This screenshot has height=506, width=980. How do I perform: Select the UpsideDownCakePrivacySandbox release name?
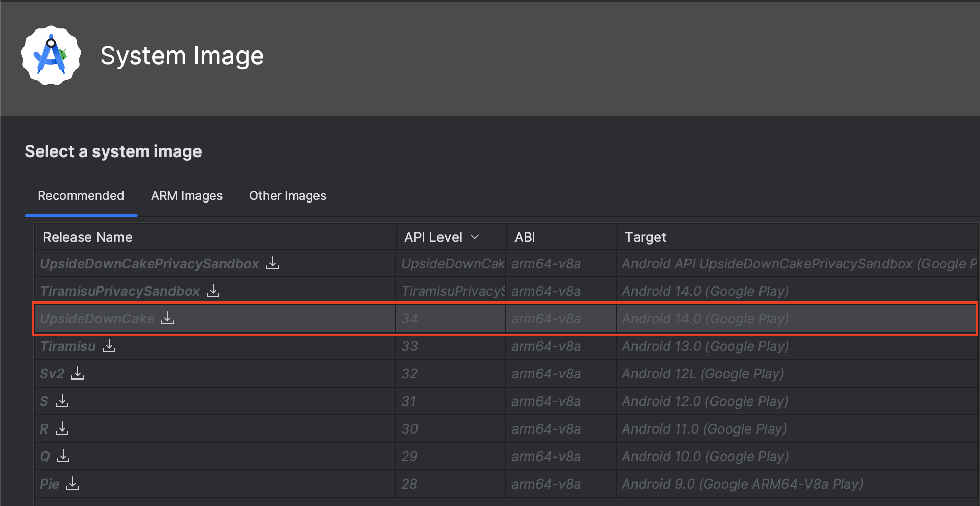coord(150,264)
